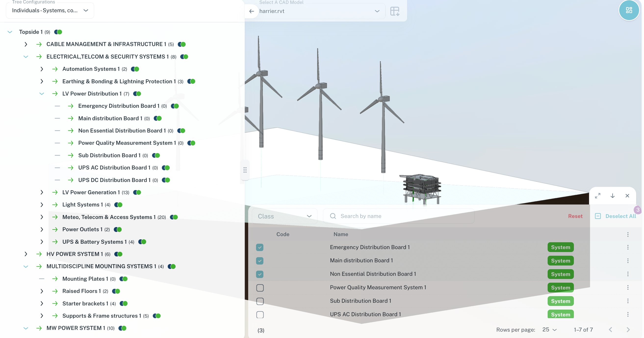The height and width of the screenshot is (338, 644).
Task: Open the table header three-dot menu
Action: (x=628, y=234)
